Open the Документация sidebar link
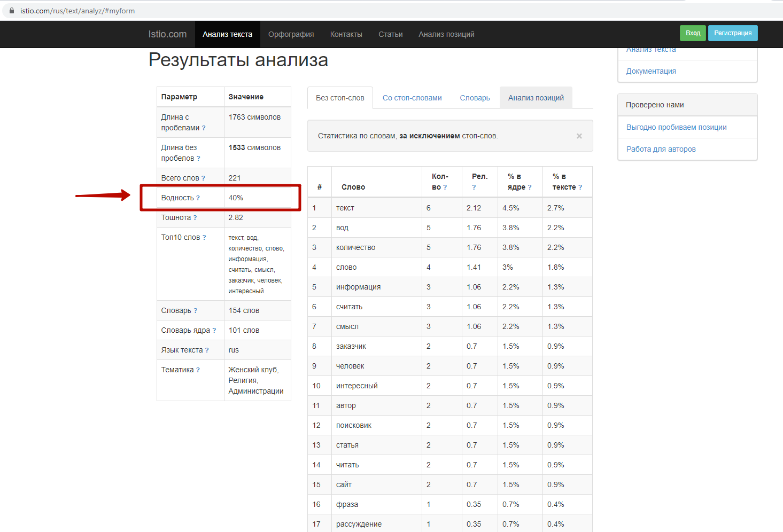Screen dimensions: 783x532 click(650, 71)
